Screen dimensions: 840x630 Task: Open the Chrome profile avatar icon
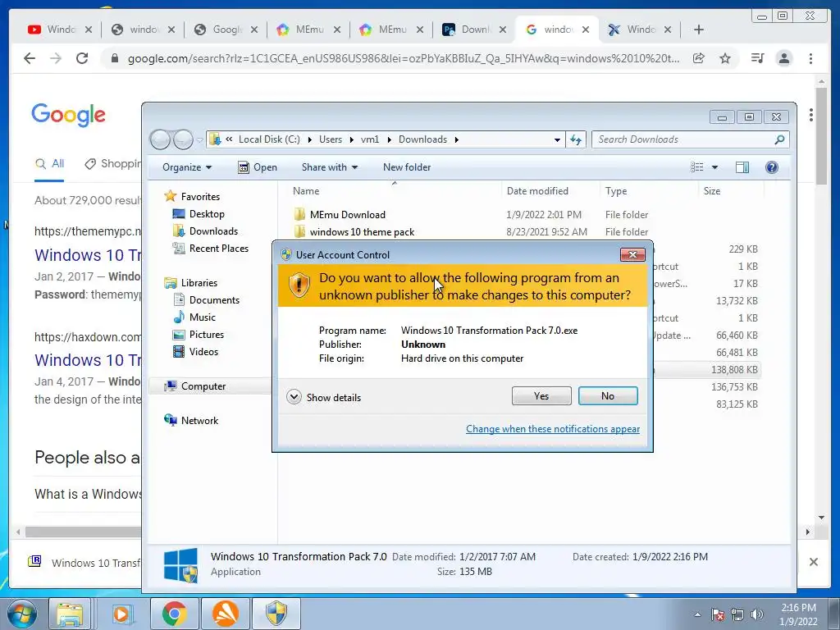(x=783, y=58)
